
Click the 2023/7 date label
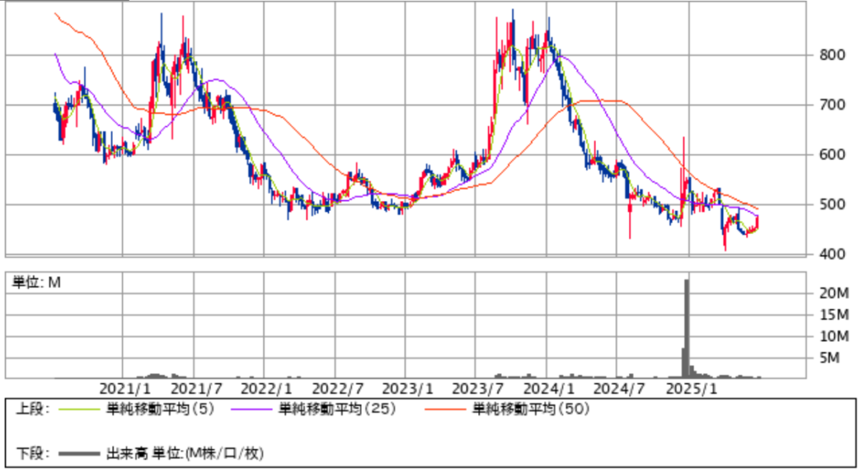coord(478,389)
